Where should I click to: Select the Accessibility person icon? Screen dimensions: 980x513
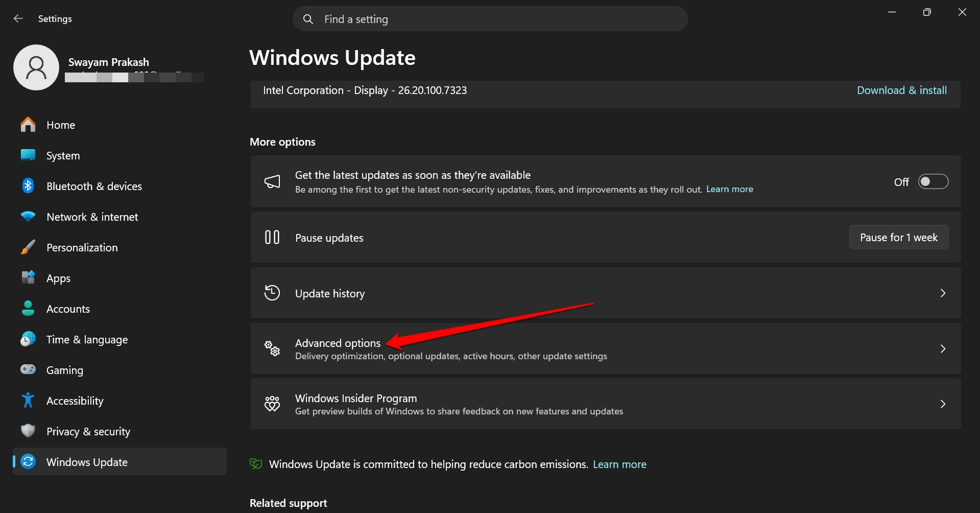tap(28, 400)
